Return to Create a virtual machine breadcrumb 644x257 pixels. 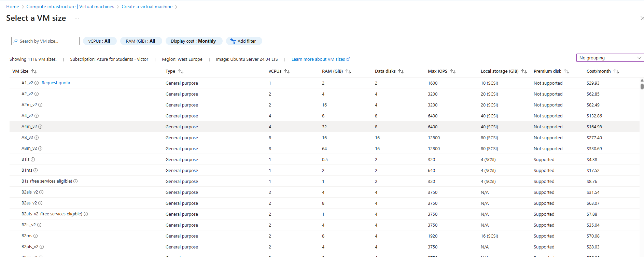coord(147,6)
